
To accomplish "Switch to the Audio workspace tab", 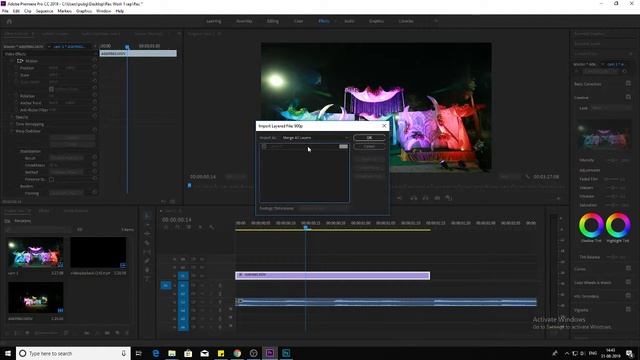I will tap(349, 21).
